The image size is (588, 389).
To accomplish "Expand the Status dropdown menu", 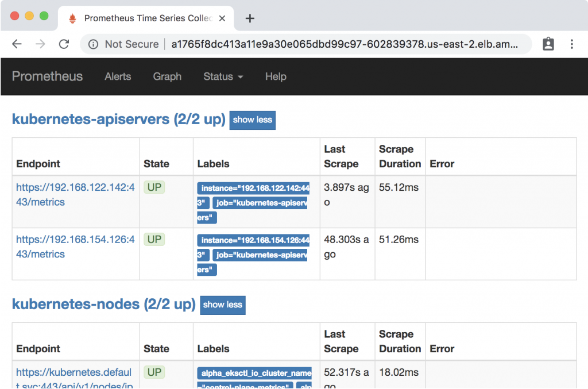I will tap(223, 76).
